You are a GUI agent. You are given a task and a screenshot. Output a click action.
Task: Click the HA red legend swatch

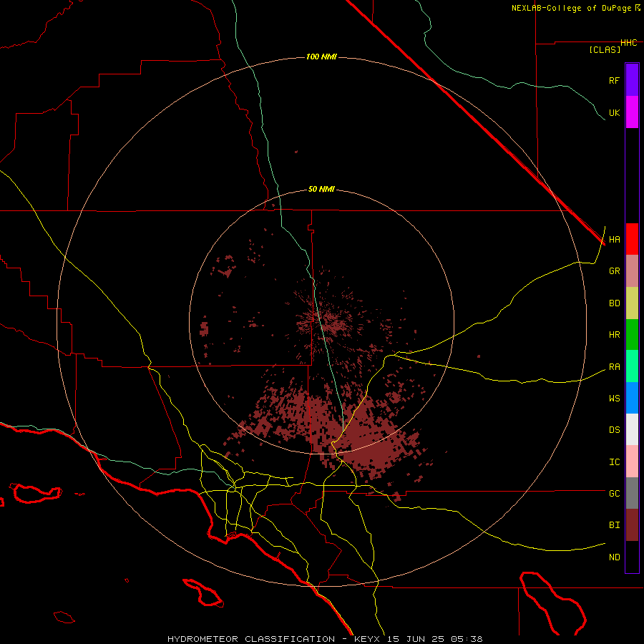632,239
